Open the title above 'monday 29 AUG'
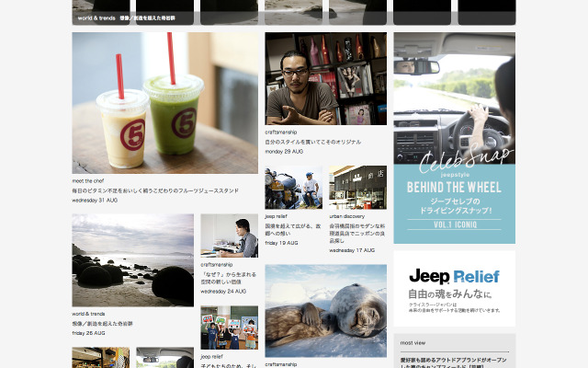 click(x=313, y=142)
